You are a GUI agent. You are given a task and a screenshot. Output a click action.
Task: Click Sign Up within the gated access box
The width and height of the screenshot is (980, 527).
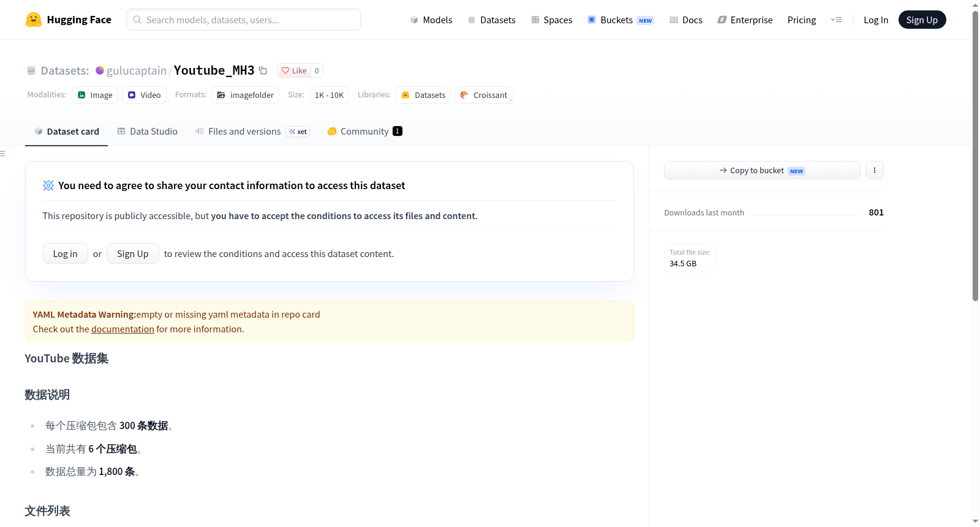[133, 253]
